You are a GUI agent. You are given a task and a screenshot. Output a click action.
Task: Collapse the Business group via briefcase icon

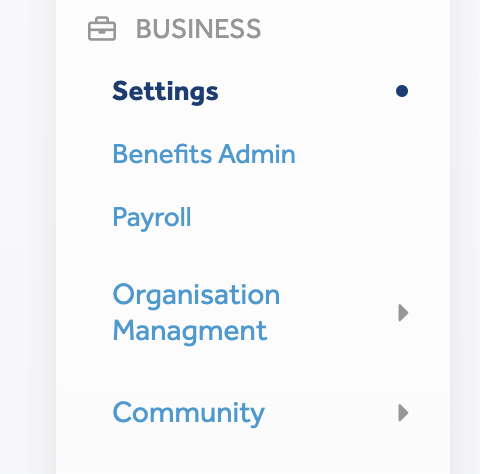(102, 29)
